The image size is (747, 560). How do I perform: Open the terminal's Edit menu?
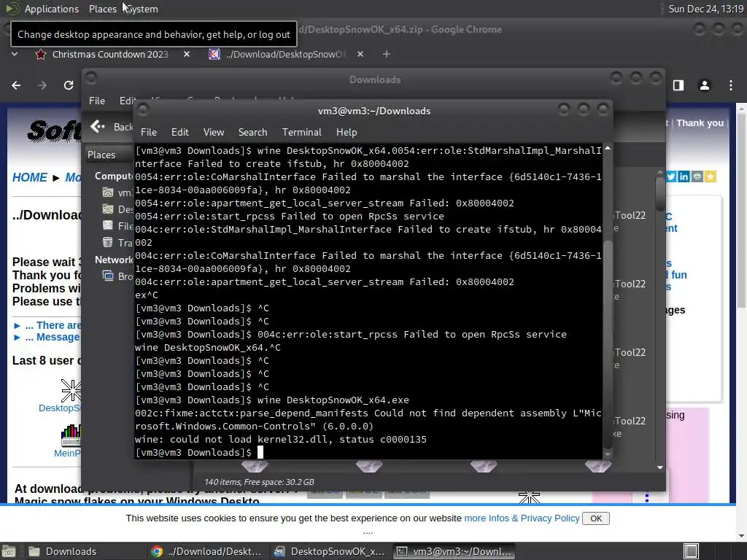click(x=179, y=133)
